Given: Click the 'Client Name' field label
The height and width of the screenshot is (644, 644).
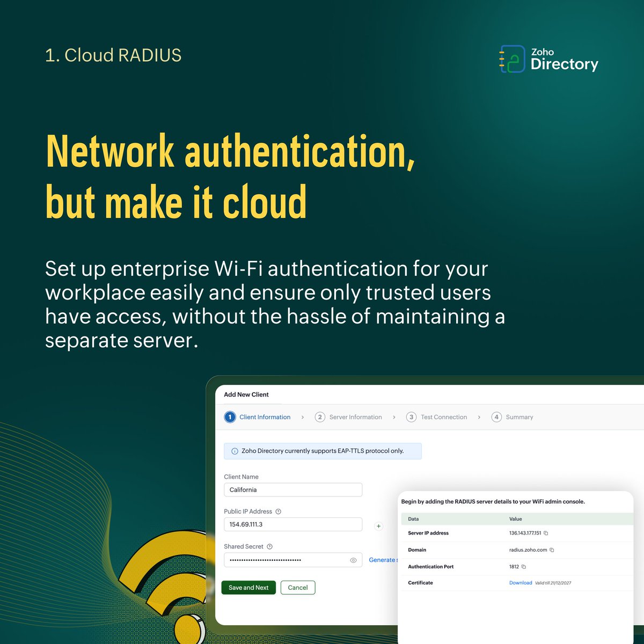Looking at the screenshot, I should pyautogui.click(x=241, y=477).
